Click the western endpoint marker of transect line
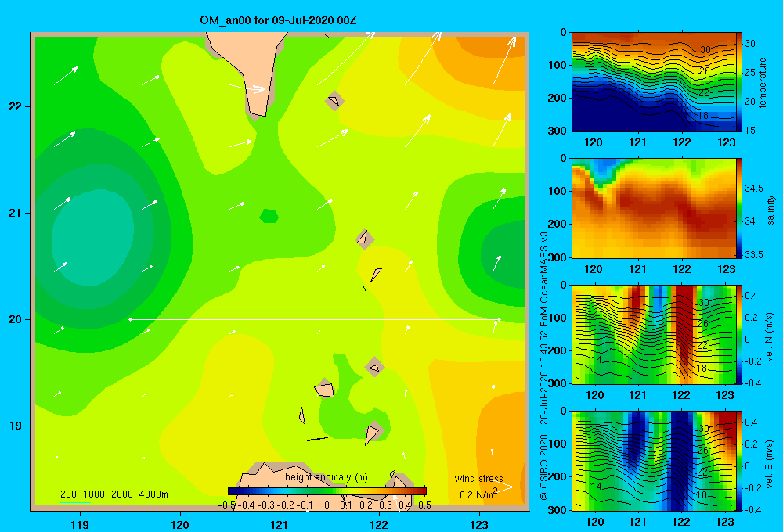Screen dimensions: 783x532 pyautogui.click(x=130, y=319)
